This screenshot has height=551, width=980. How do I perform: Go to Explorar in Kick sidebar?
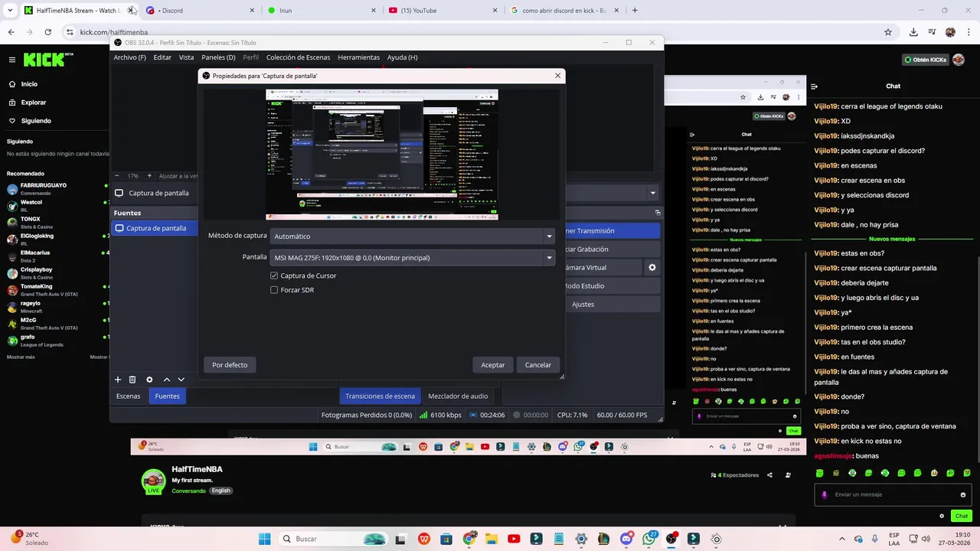(33, 103)
